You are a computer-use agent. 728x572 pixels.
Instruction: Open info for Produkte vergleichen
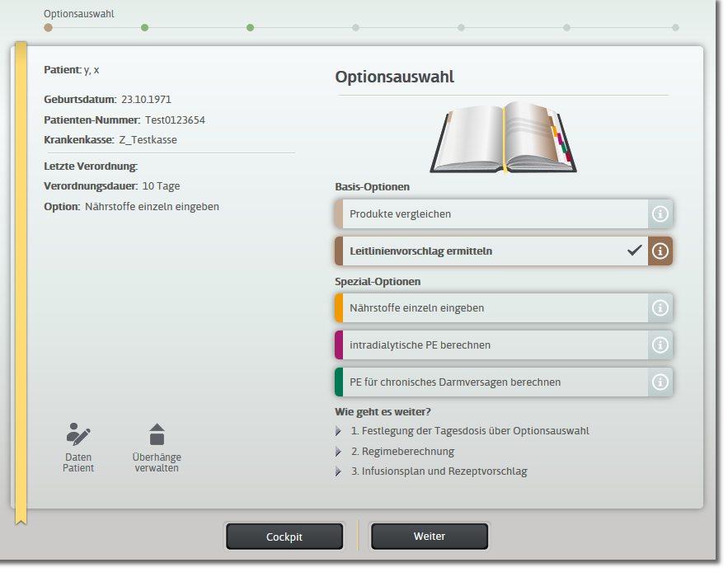pyautogui.click(x=660, y=214)
